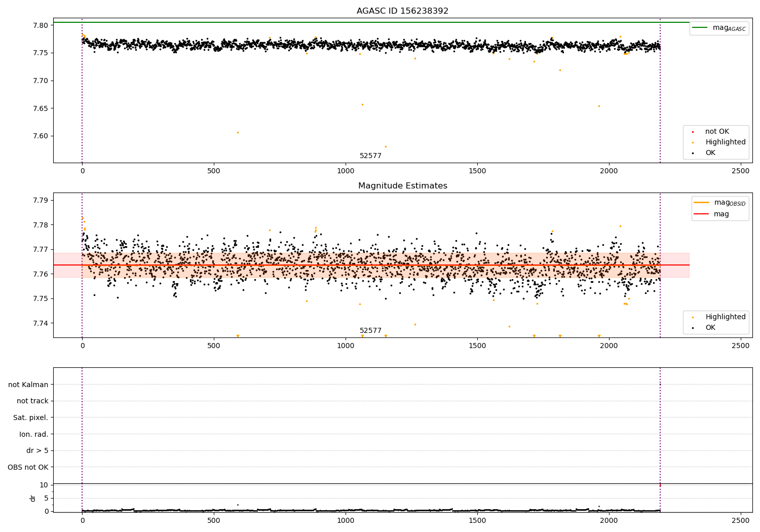Select 'Highlighted' legend entry in the top plot
760x532 pixels.
(725, 142)
